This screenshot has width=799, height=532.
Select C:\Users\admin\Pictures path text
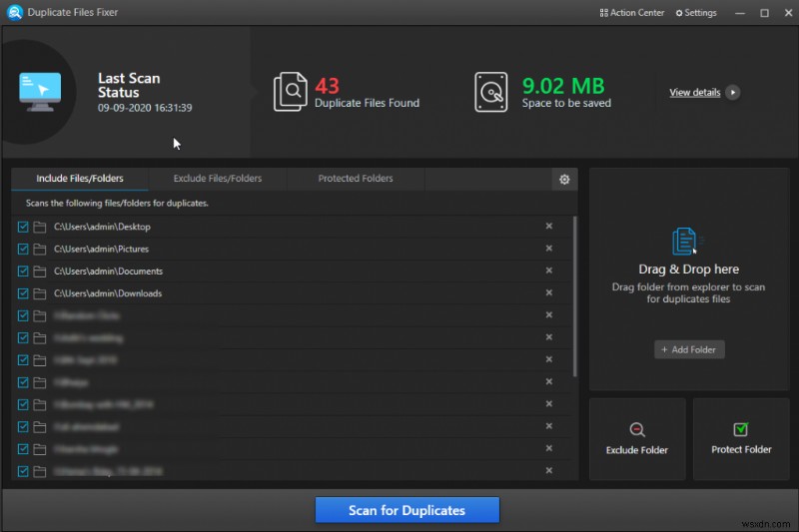[102, 249]
